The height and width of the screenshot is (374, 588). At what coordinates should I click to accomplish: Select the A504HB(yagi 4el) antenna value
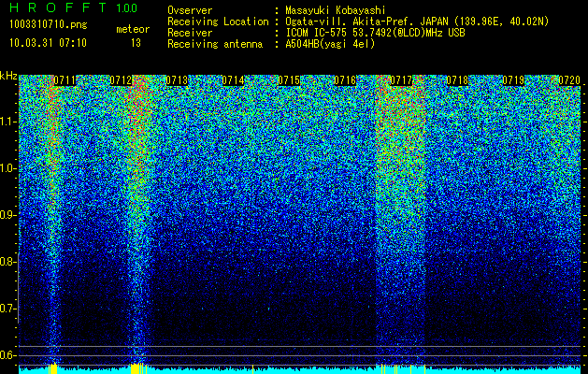[330, 44]
